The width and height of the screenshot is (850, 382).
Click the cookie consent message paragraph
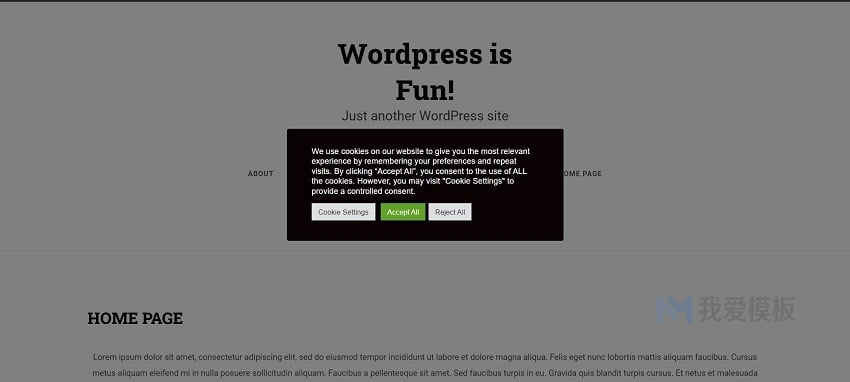[421, 171]
